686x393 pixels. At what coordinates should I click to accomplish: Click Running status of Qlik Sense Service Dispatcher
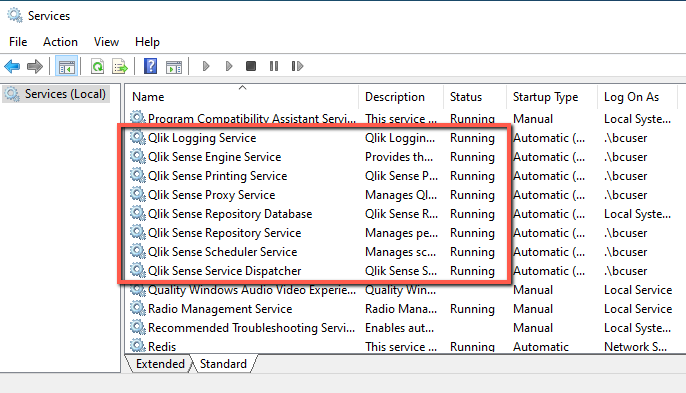(x=472, y=271)
